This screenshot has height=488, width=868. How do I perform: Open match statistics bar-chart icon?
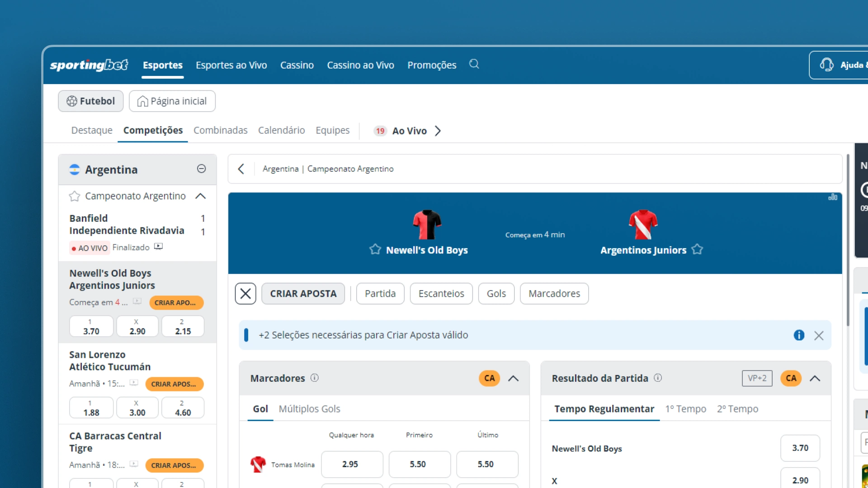point(833,197)
